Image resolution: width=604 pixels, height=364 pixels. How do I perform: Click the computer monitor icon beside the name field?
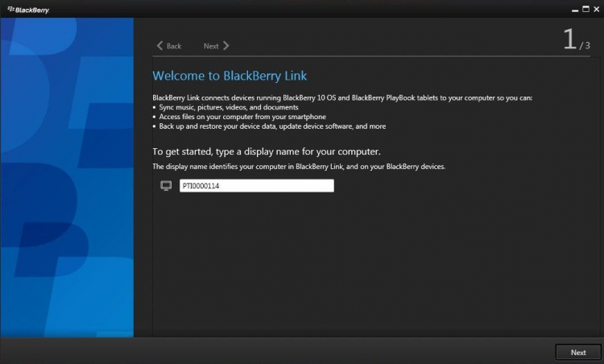tap(166, 186)
